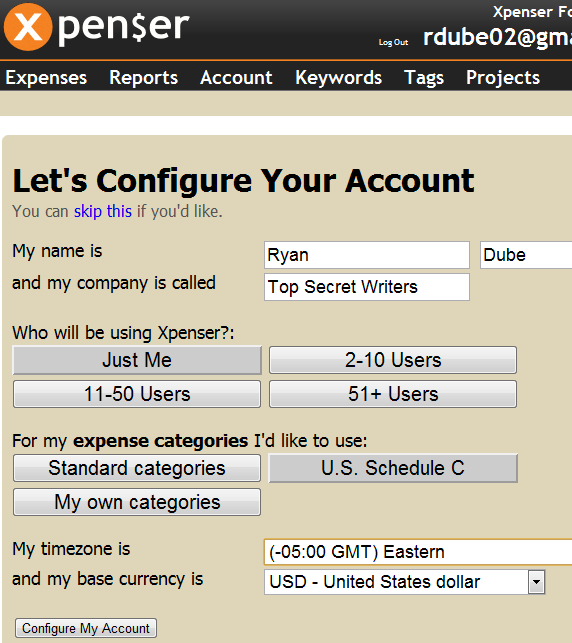Open the Tags page

(x=424, y=78)
